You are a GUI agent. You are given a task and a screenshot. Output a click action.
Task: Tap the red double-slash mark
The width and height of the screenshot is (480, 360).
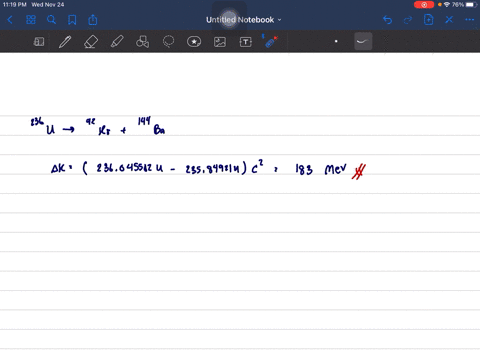coord(359,172)
